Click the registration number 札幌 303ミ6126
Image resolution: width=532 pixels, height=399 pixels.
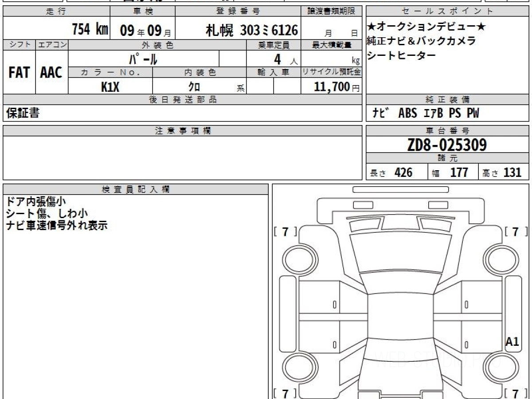251,30
